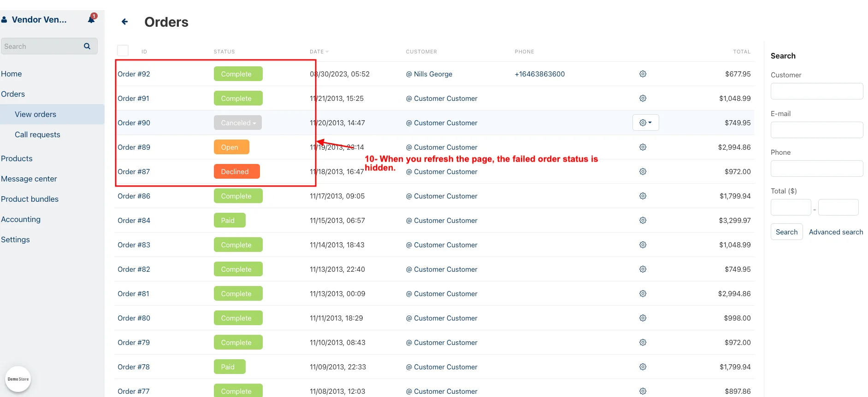Click the back arrow beside Orders
Screen dimensions: 868x397
[124, 22]
